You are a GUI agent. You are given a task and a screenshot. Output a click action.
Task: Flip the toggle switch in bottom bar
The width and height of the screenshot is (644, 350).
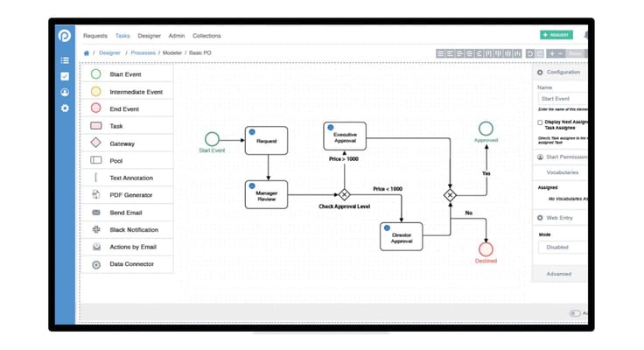[575, 313]
